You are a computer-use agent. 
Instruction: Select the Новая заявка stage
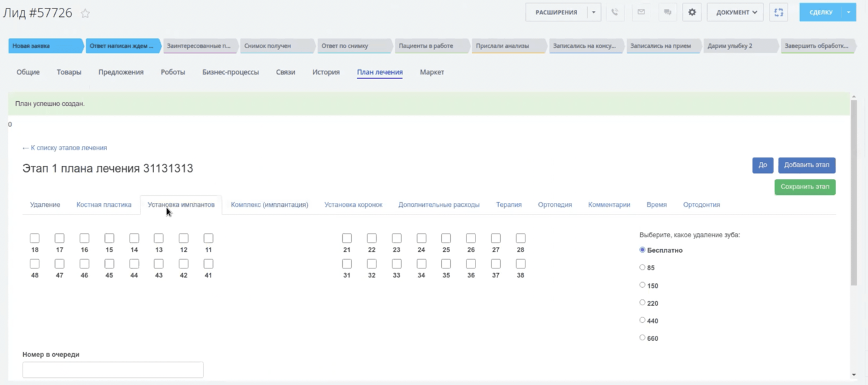[x=45, y=46]
